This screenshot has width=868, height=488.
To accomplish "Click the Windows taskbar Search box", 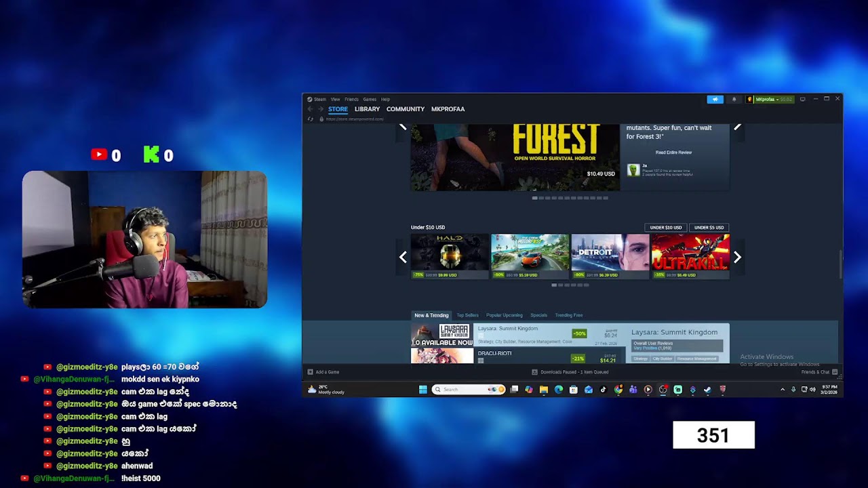I will 469,390.
